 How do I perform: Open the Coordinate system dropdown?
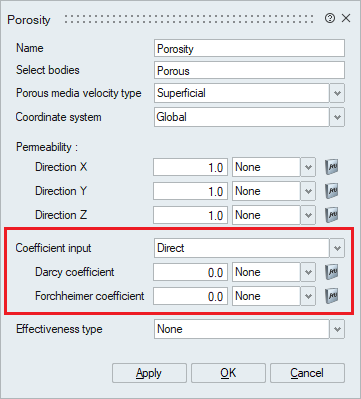[337, 117]
